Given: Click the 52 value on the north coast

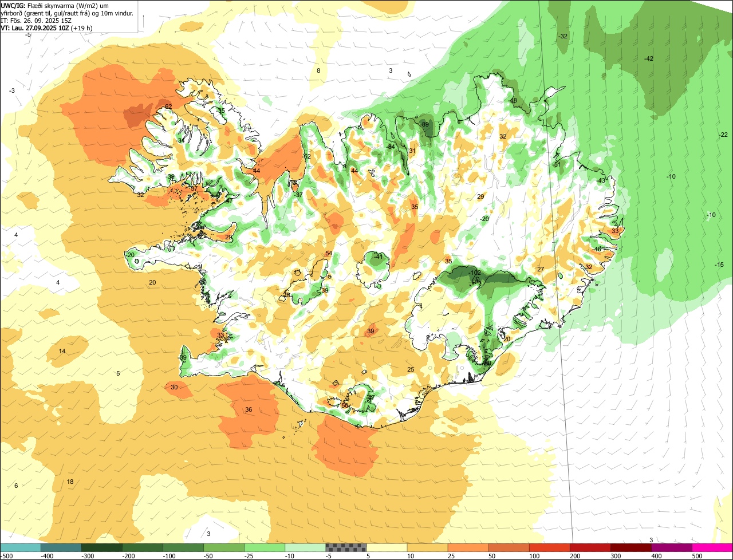Looking at the screenshot, I should [x=307, y=157].
